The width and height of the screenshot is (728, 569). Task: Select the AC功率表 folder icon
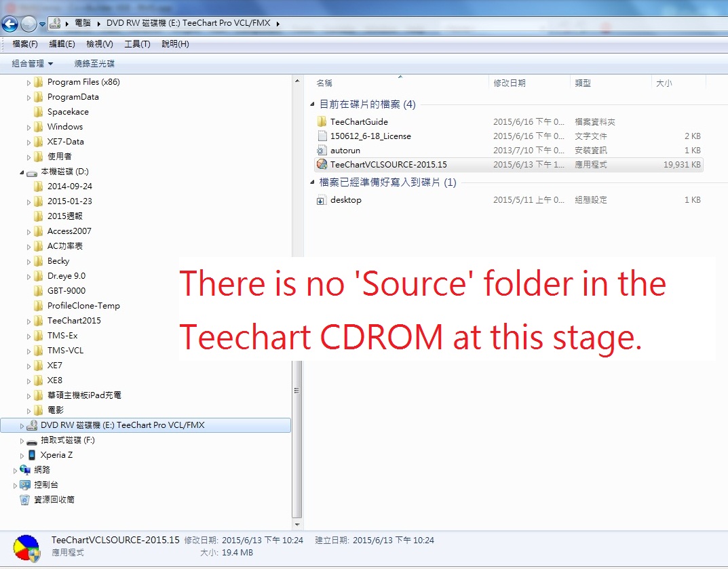(39, 246)
